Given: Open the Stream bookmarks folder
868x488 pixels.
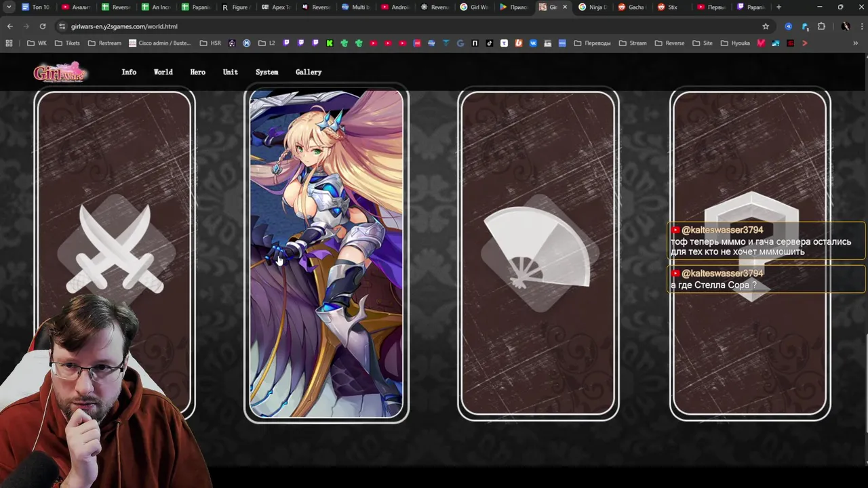Looking at the screenshot, I should coord(632,43).
